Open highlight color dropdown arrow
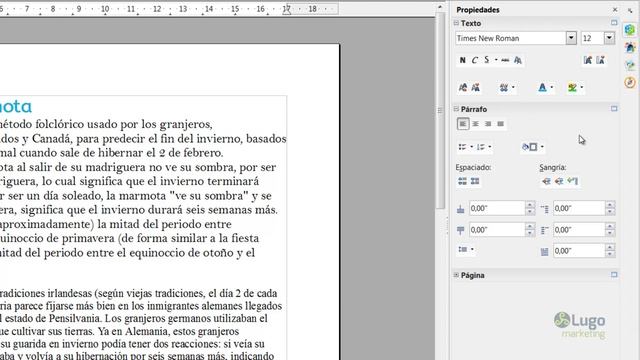 [582, 87]
